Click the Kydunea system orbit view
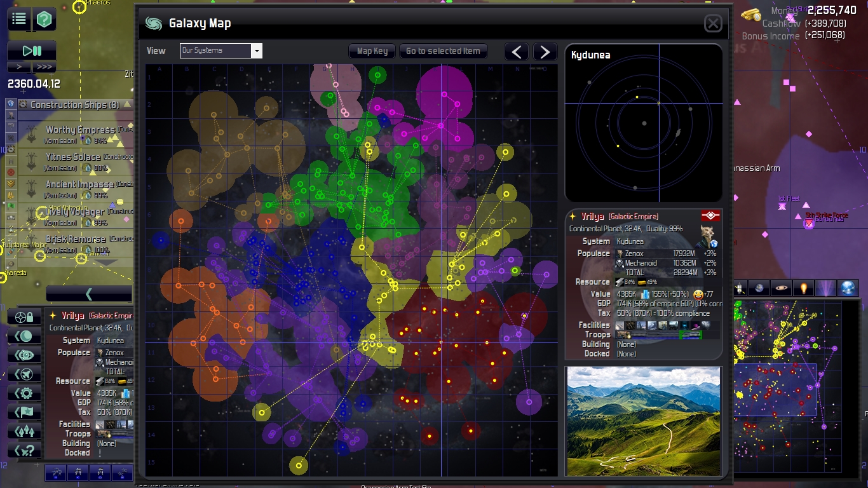This screenshot has width=868, height=488. tap(644, 123)
